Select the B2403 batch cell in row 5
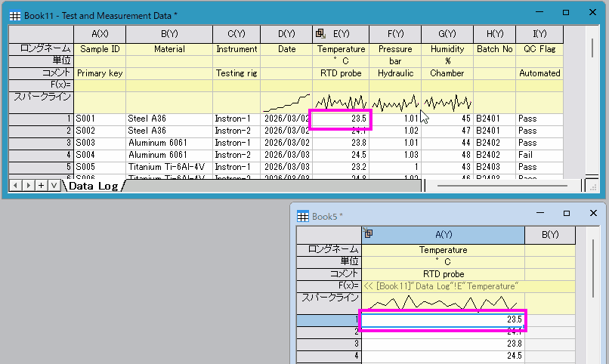This screenshot has width=609, height=364. point(495,167)
